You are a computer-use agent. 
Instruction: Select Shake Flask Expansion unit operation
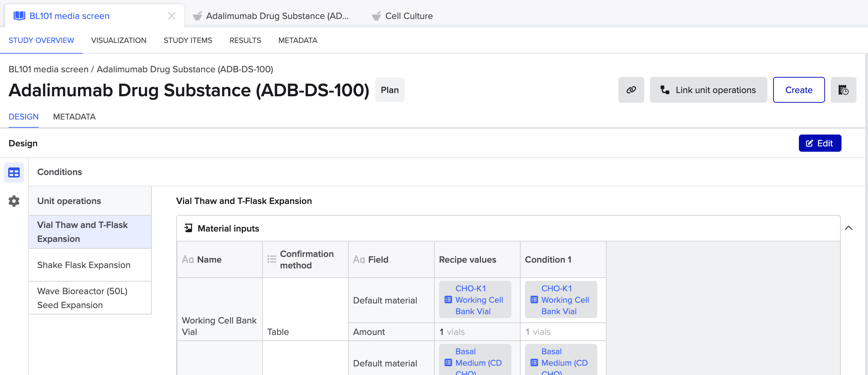(90, 265)
